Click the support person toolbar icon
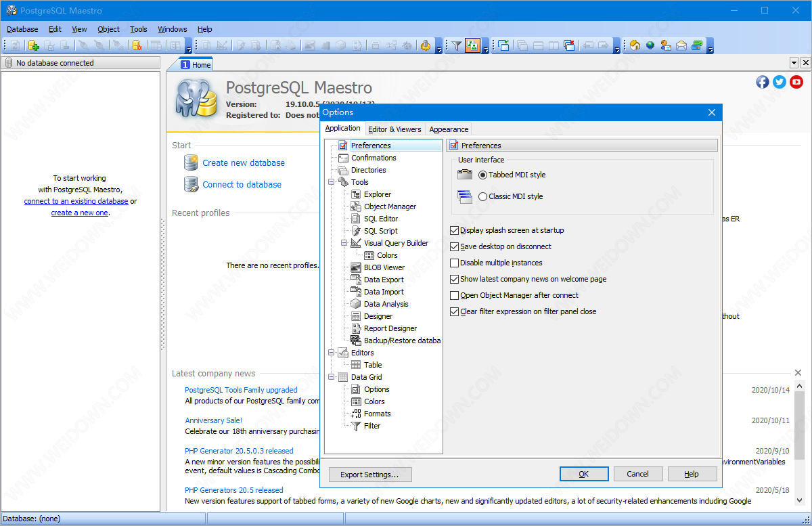812x526 pixels. pyautogui.click(x=666, y=45)
